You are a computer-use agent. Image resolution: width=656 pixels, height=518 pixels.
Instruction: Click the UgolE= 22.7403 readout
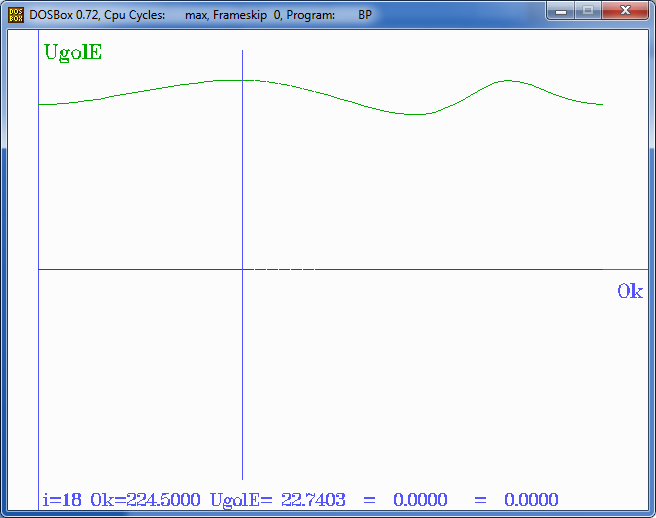[278, 500]
